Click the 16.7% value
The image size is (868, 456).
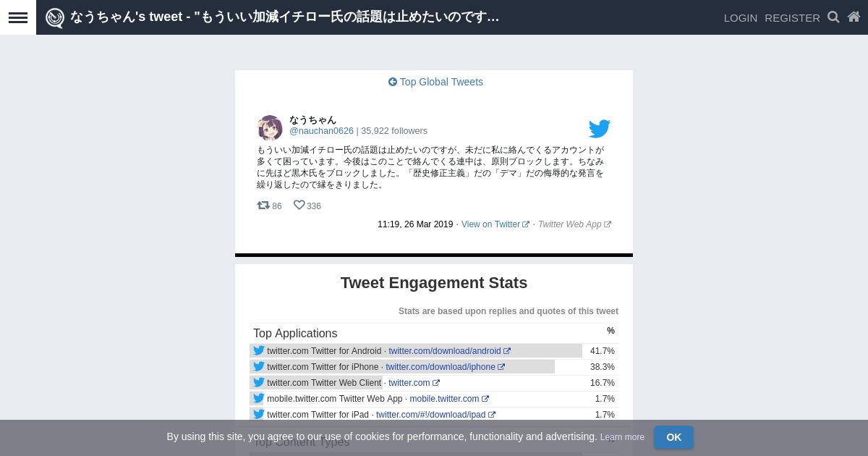[603, 383]
